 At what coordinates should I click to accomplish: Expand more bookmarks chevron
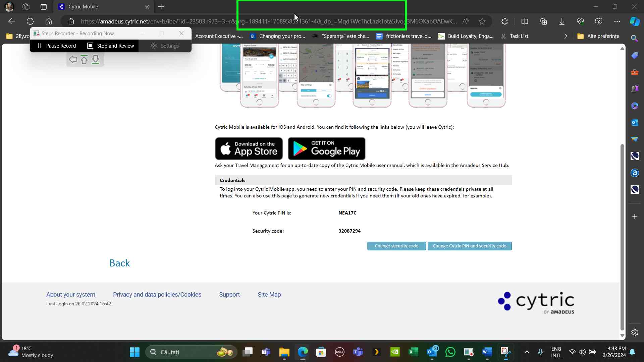[566, 36]
